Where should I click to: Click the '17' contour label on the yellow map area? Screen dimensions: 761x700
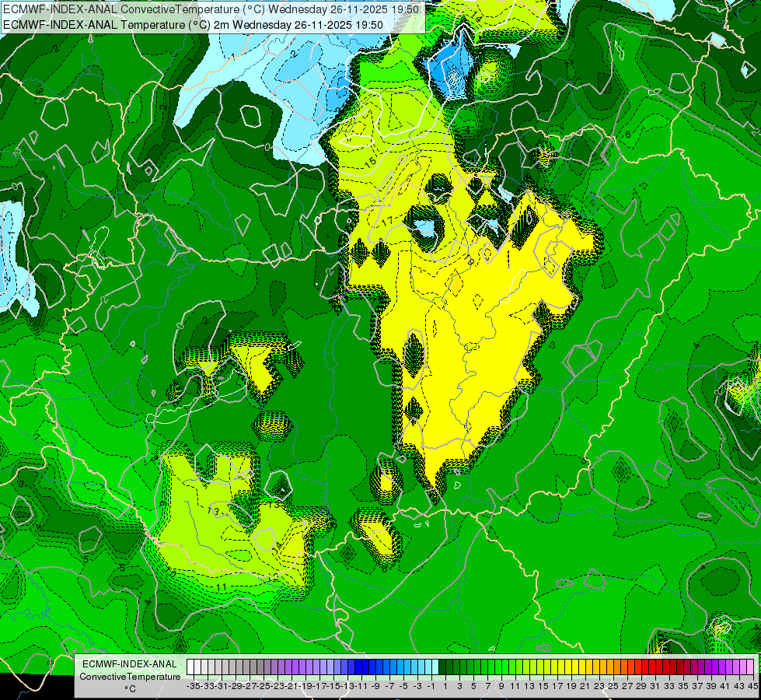(x=387, y=222)
